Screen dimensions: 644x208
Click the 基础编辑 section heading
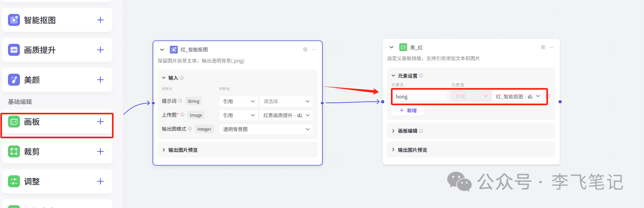pos(20,102)
